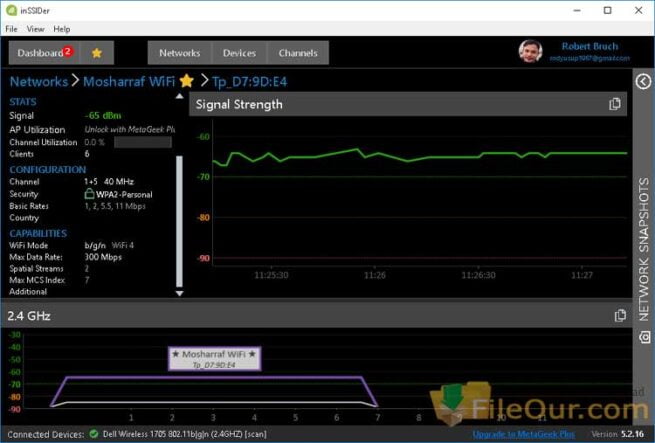The image size is (655, 443).
Task: Click the Robert Bruch profile avatar
Action: pyautogui.click(x=531, y=51)
